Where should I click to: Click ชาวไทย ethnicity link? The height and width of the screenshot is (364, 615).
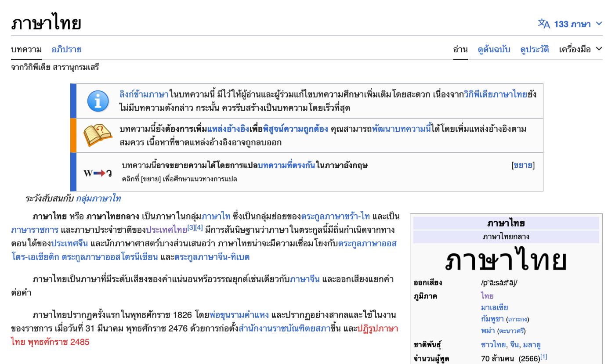coord(492,345)
